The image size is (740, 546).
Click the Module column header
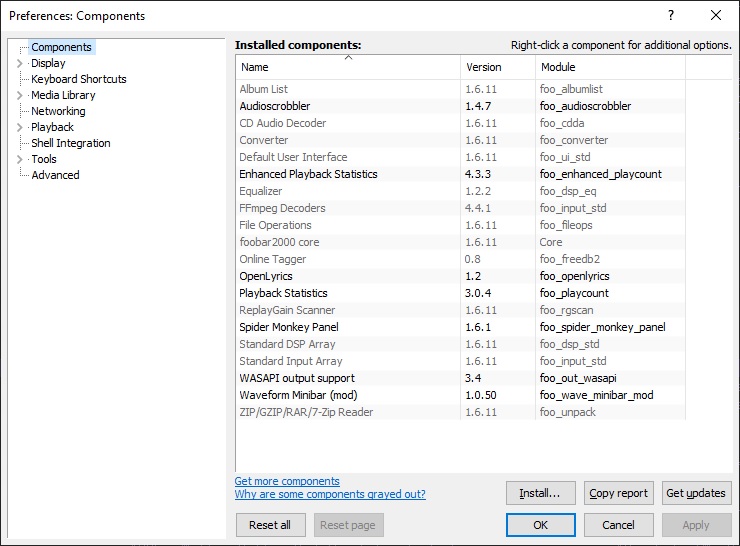pyautogui.click(x=609, y=67)
